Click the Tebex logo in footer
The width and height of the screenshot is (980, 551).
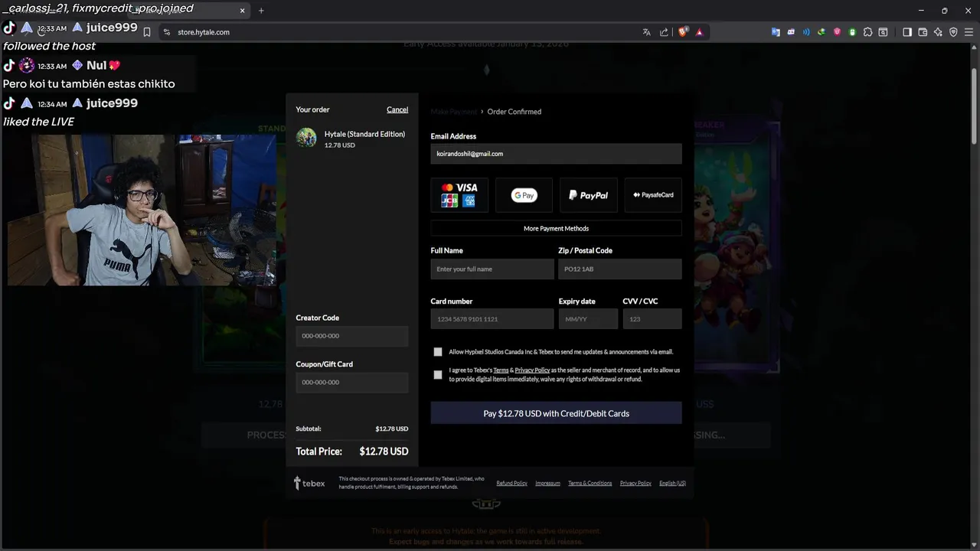pos(309,483)
